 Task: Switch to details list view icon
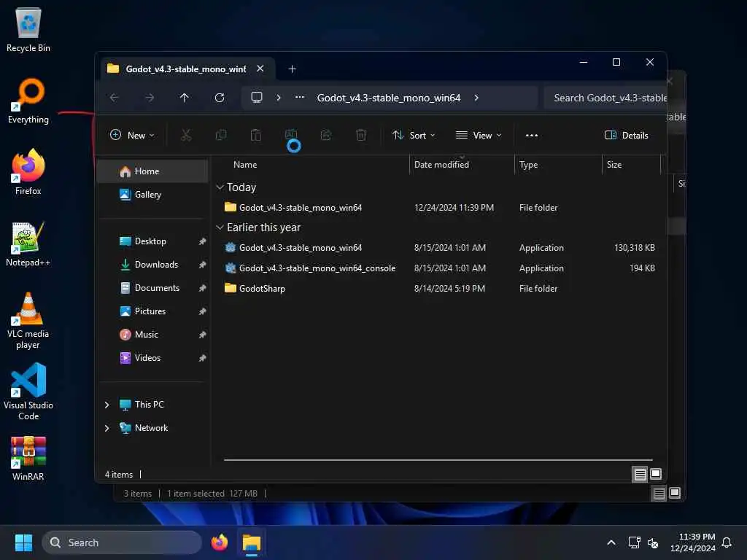click(x=640, y=474)
